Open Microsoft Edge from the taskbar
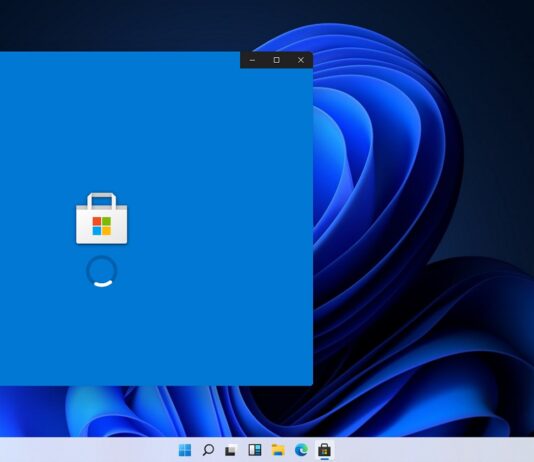Viewport: 534px width, 462px height. (x=301, y=450)
